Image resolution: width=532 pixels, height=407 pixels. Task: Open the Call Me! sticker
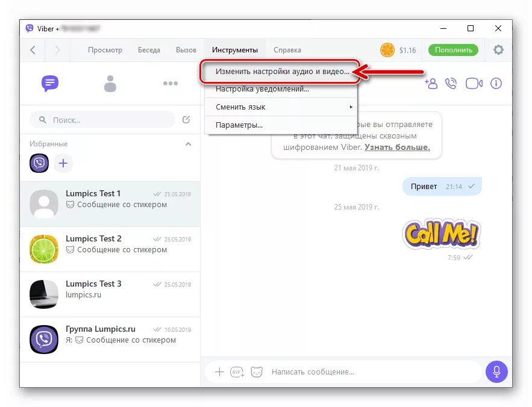point(442,234)
